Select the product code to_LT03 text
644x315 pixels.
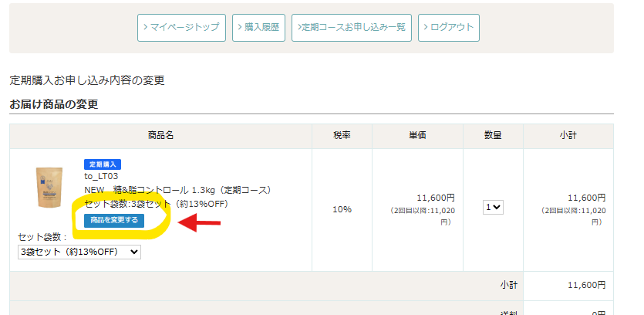click(101, 176)
